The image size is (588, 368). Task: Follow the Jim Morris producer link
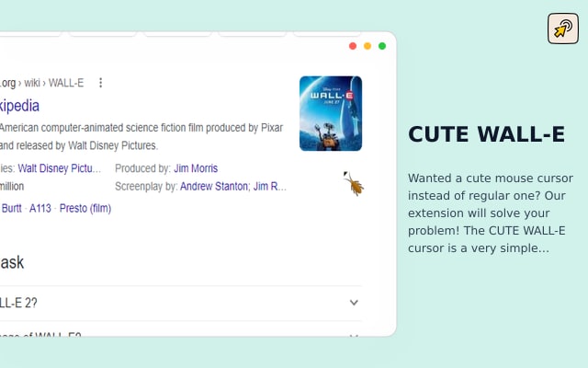pos(196,168)
